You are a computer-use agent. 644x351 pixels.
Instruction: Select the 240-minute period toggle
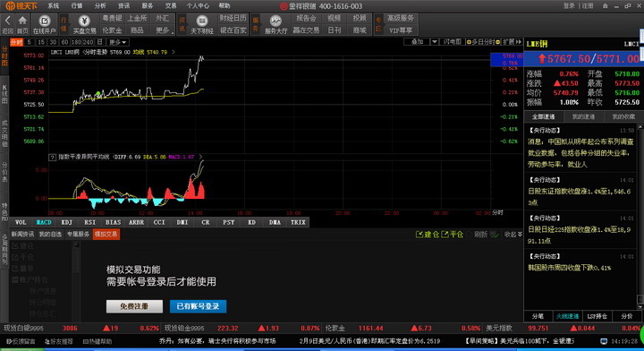[x=88, y=42]
